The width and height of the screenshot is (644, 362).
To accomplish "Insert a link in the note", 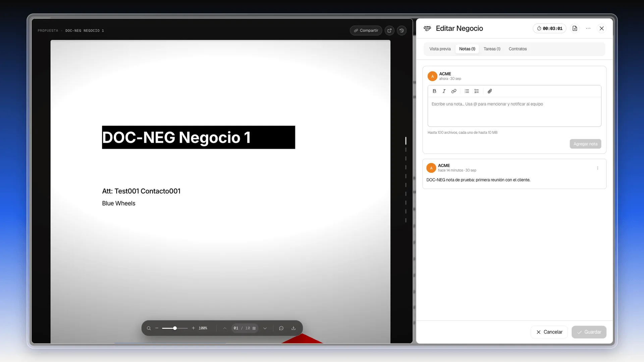I will (x=454, y=91).
